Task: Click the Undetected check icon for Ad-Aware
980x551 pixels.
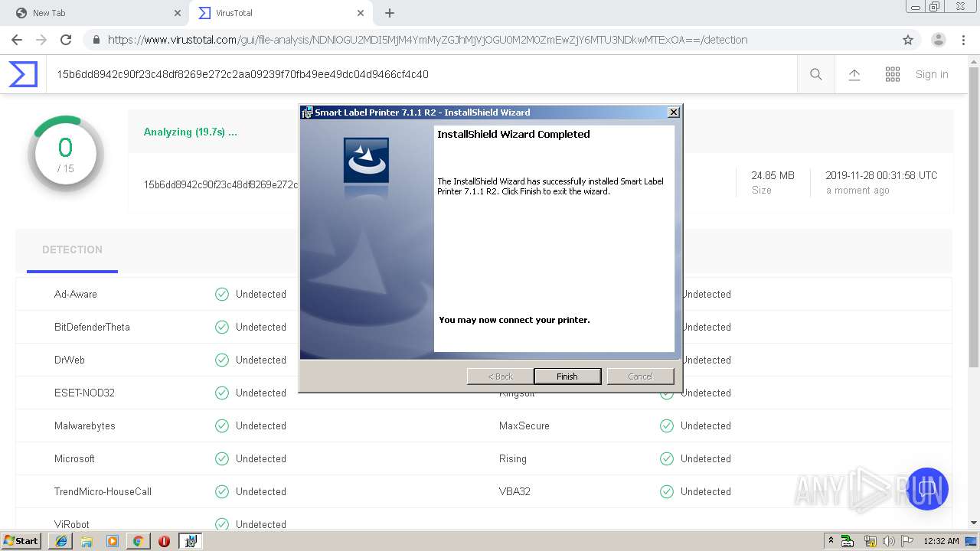Action: tap(222, 294)
